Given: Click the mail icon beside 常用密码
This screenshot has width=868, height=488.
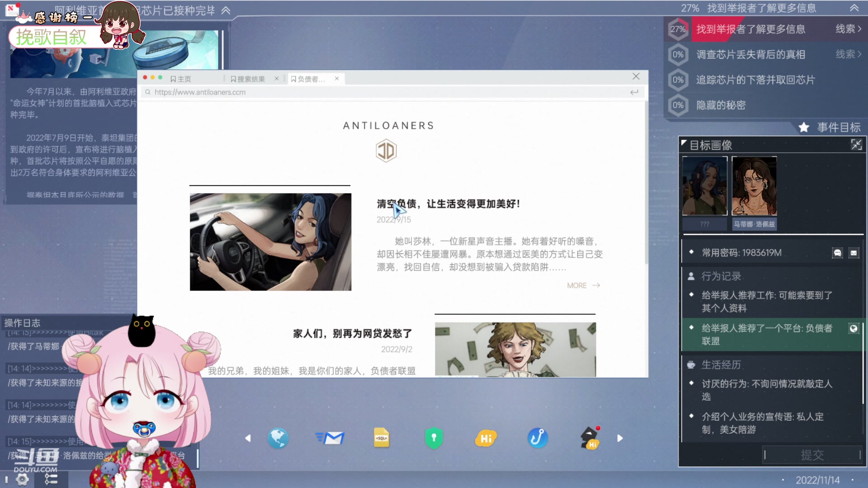Looking at the screenshot, I should point(854,253).
